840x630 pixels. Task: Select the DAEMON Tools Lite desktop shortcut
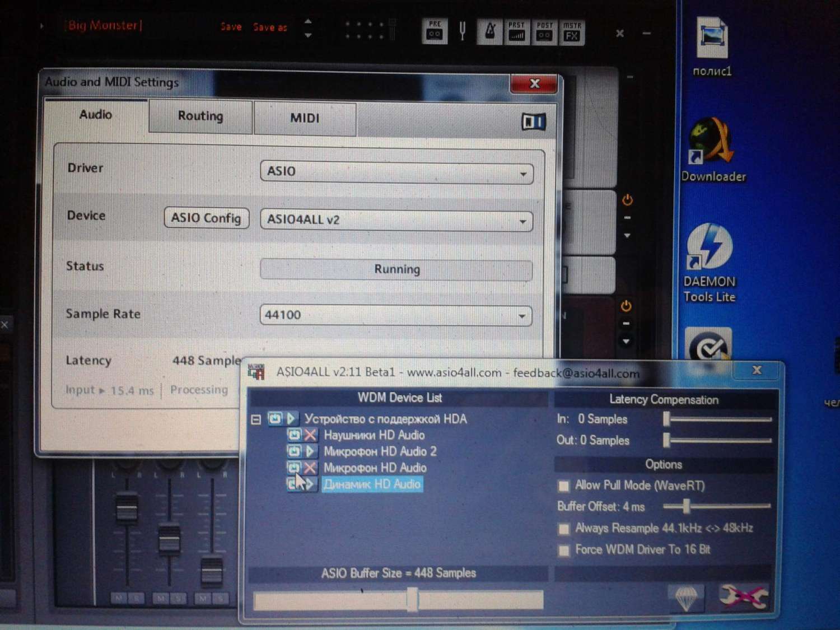710,263
